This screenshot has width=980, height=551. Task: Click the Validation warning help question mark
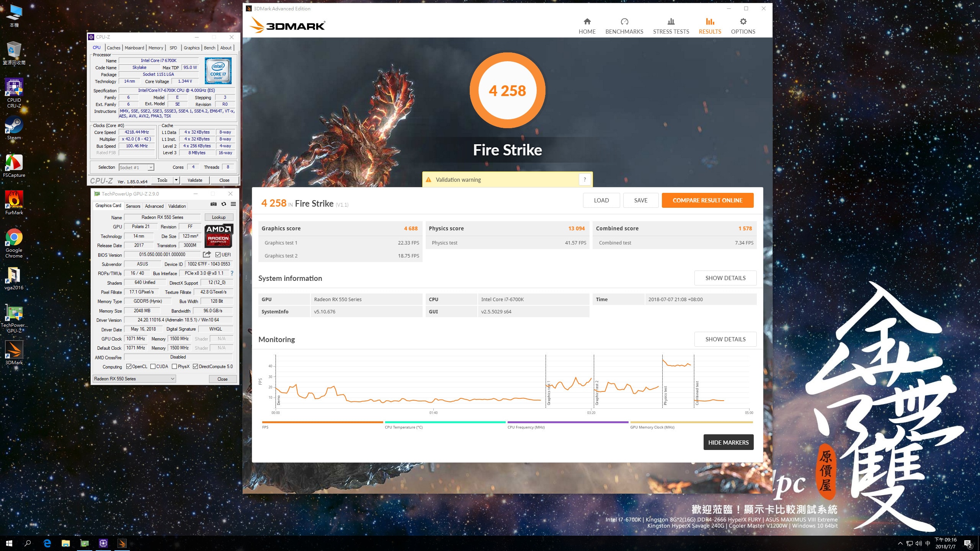pyautogui.click(x=585, y=179)
